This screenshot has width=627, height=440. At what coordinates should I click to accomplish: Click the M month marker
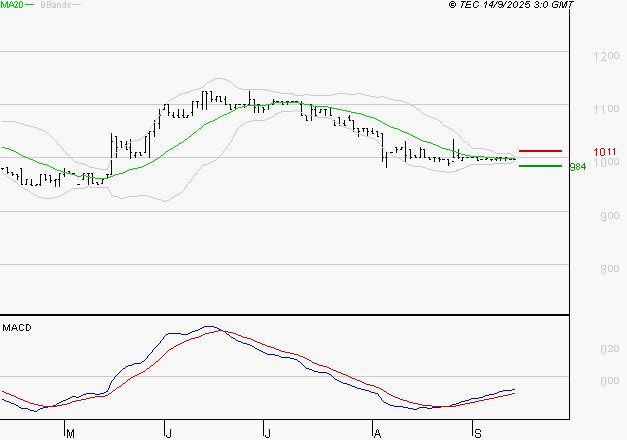[x=70, y=434]
